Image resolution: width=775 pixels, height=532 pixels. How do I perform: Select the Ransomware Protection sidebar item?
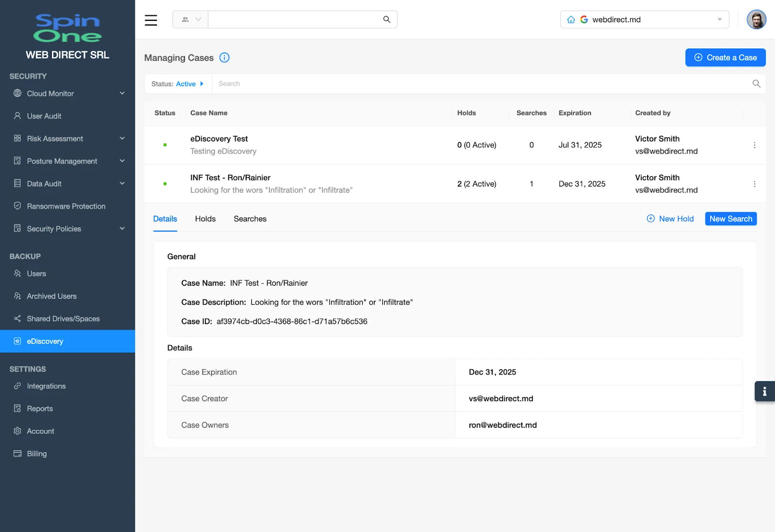(66, 206)
